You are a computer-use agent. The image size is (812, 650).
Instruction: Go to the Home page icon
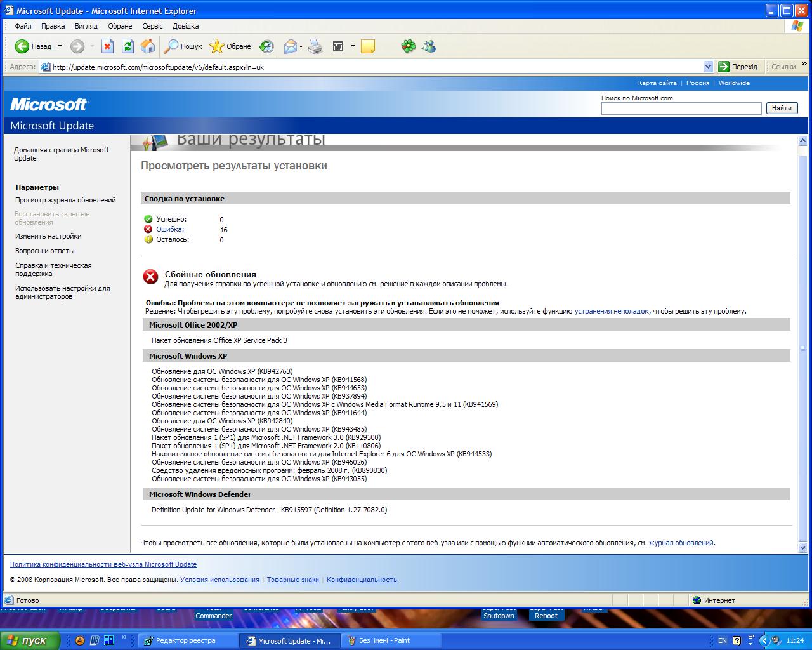[148, 46]
